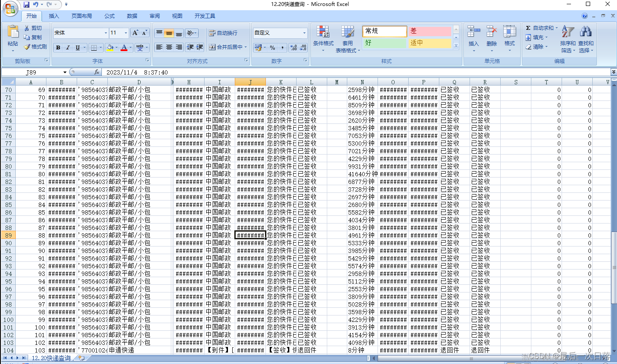This screenshot has width=617, height=364.
Task: Toggle italic formatting
Action: click(x=68, y=48)
